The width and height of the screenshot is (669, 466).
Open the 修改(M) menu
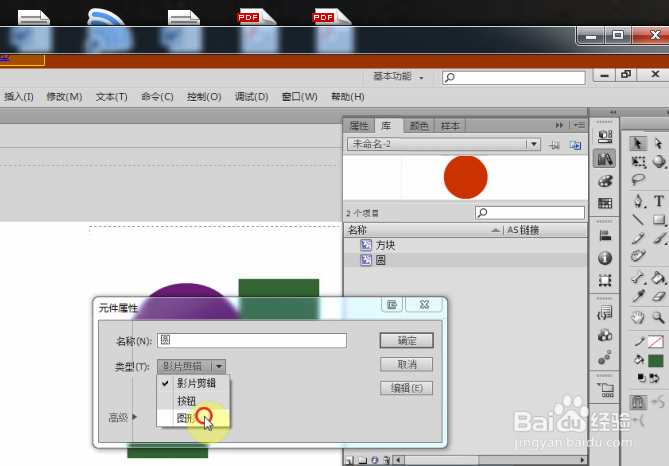[64, 97]
